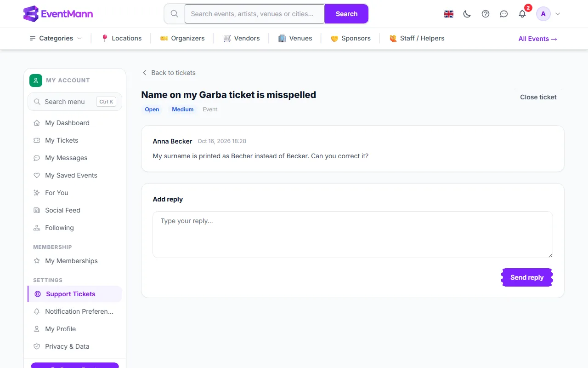588x368 pixels.
Task: Focus the events search input field
Action: 254,14
